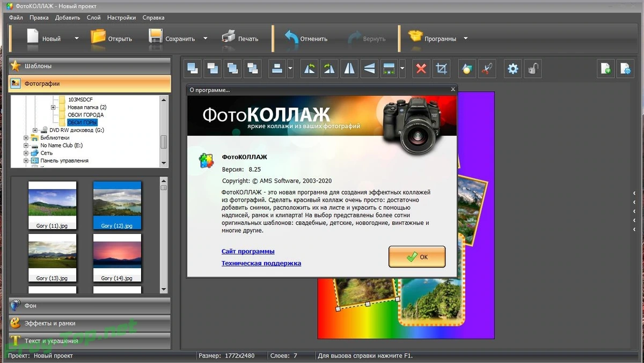Expand the Сеть tree node
The width and height of the screenshot is (644, 363).
(26, 153)
